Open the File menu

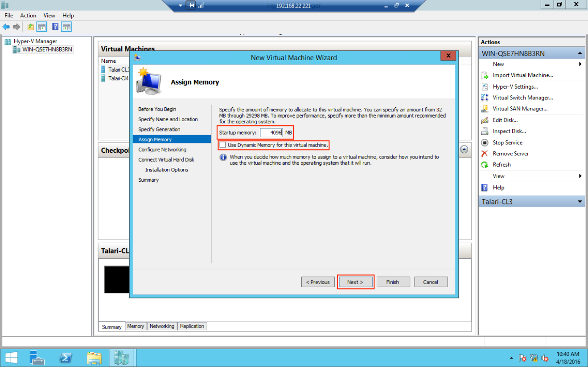pyautogui.click(x=9, y=16)
